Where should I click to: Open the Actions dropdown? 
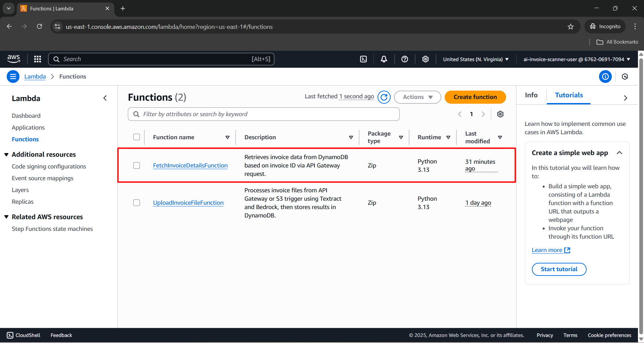coord(417,97)
